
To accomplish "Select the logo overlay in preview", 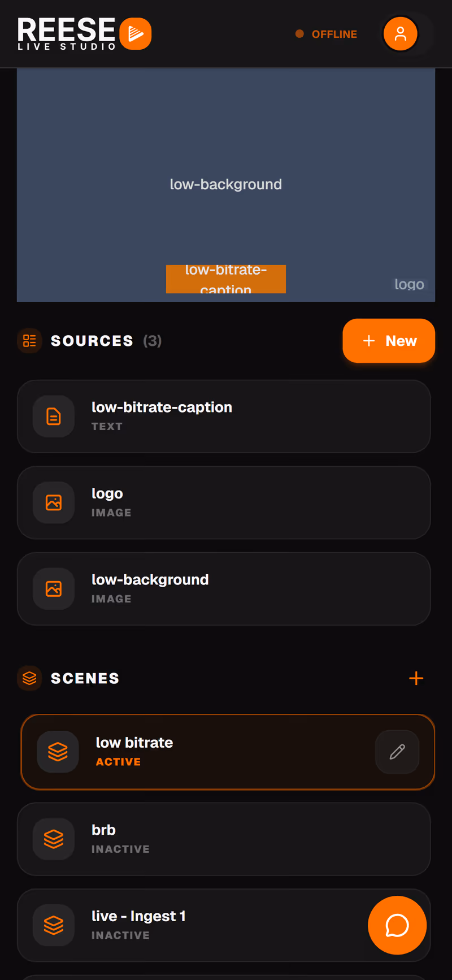I will coord(409,284).
